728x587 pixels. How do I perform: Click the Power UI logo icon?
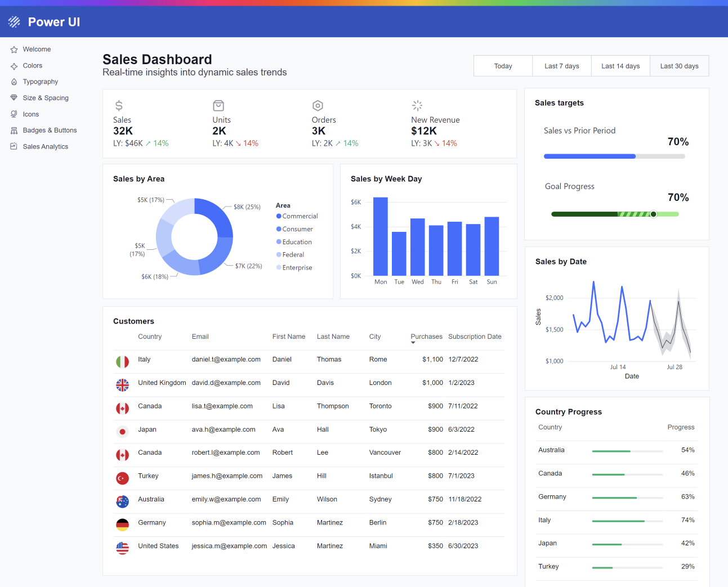(x=14, y=21)
